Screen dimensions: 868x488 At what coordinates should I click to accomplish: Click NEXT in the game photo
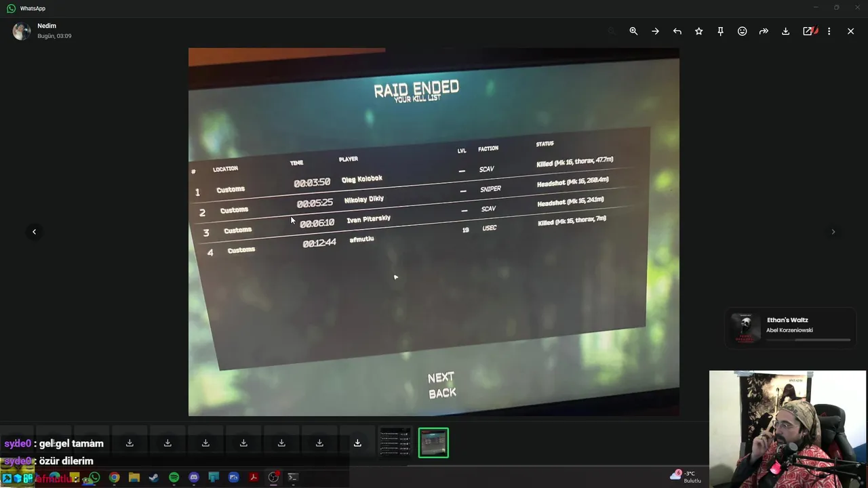coord(441,378)
